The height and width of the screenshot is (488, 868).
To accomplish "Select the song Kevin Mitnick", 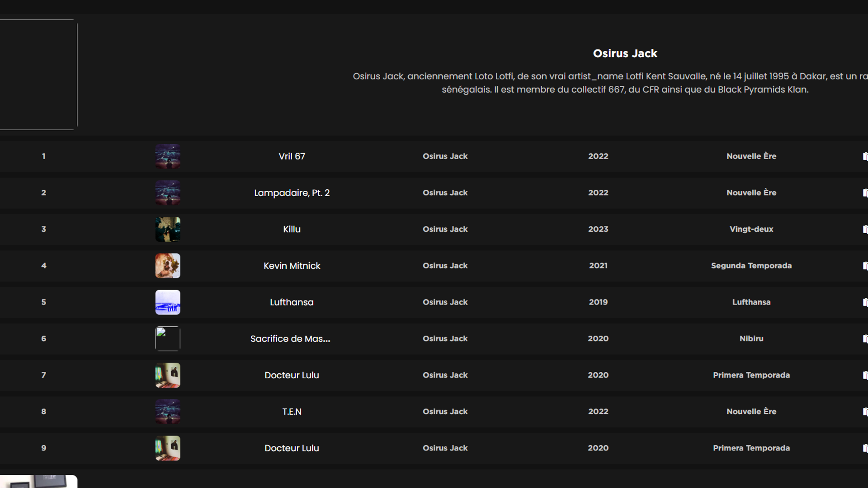I will tap(292, 266).
